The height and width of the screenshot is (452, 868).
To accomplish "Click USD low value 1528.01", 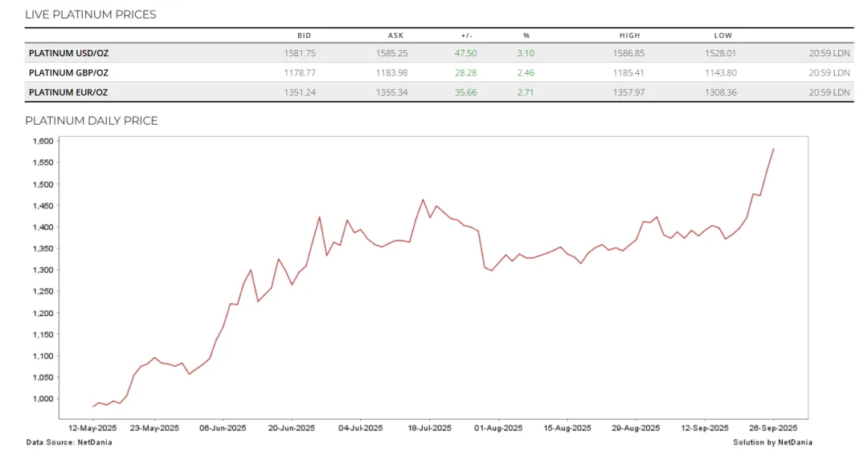I will click(721, 53).
